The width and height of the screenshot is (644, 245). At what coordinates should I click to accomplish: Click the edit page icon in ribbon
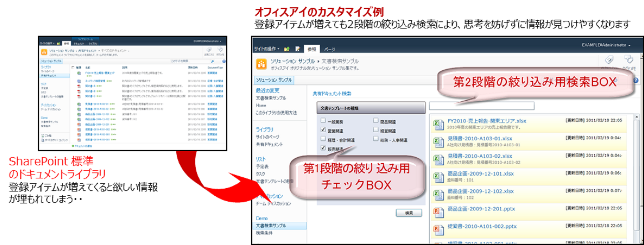pos(297,49)
